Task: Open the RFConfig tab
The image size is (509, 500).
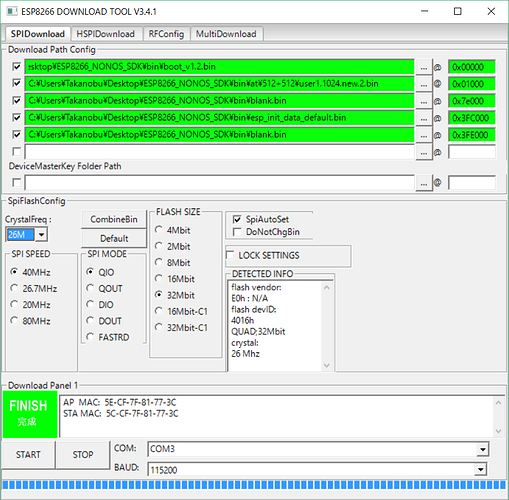Action: (x=166, y=34)
